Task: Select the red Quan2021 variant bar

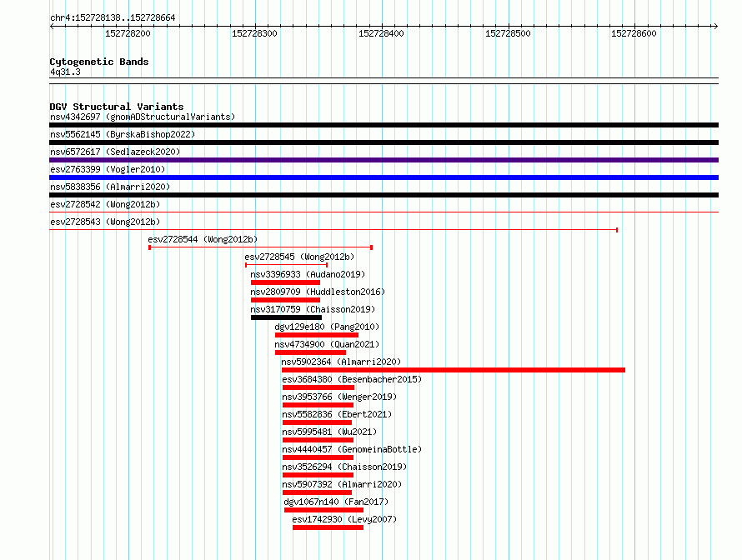Action: tap(310, 352)
